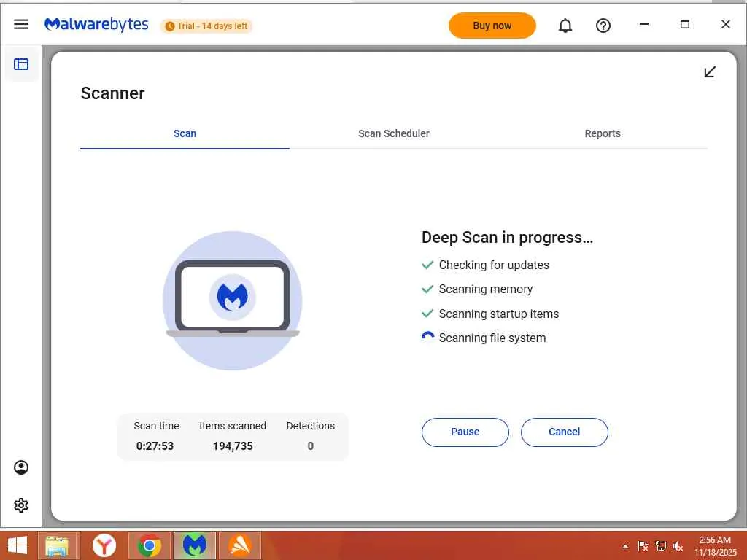Click the Trial 14 days left badge
747x560 pixels.
pyautogui.click(x=206, y=26)
